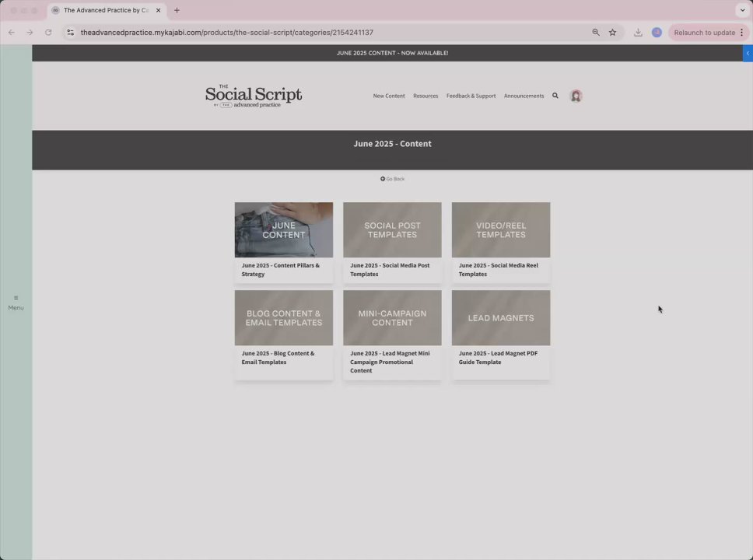The image size is (753, 560).
Task: Click the Go Back link
Action: click(392, 179)
